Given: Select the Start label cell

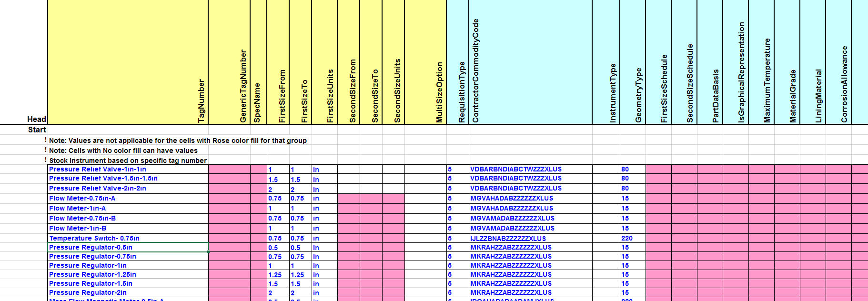Looking at the screenshot, I should [x=37, y=130].
